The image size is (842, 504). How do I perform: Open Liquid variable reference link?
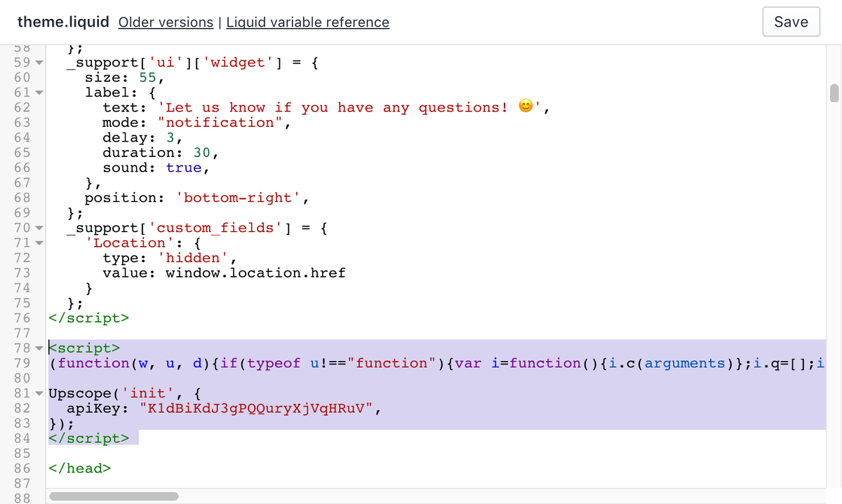pyautogui.click(x=307, y=22)
